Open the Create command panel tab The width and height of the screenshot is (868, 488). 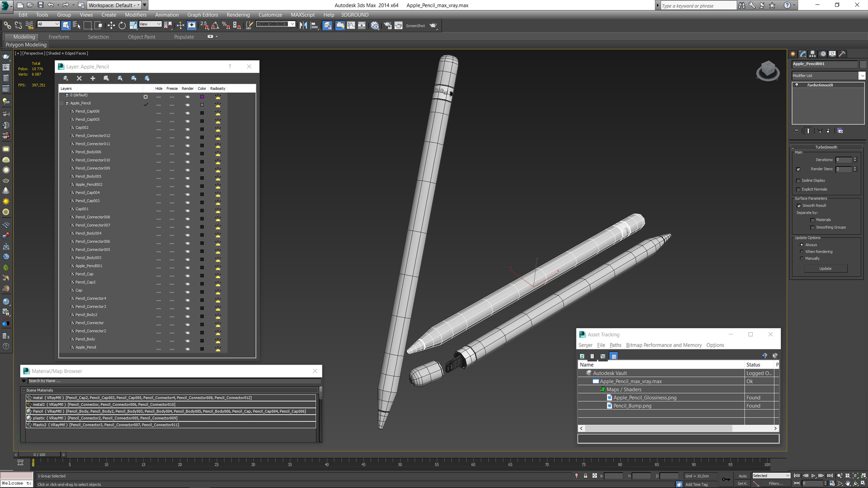tap(793, 54)
